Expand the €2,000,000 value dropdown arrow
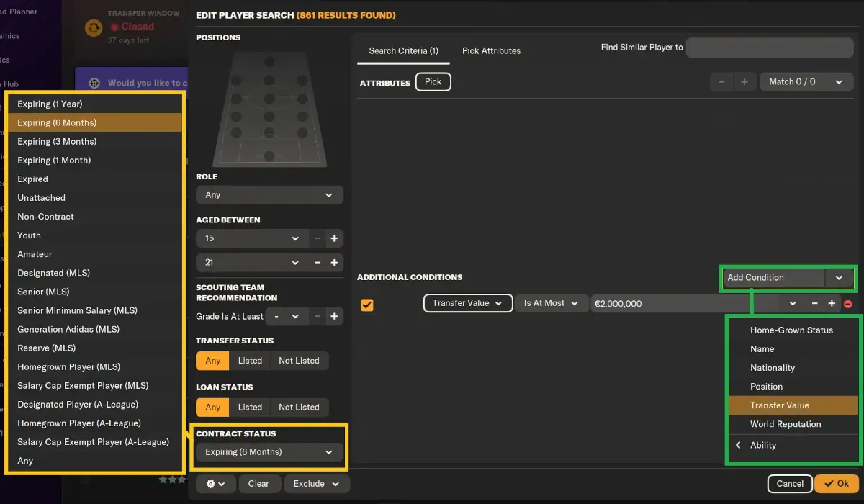Image resolution: width=864 pixels, height=504 pixels. click(x=793, y=304)
